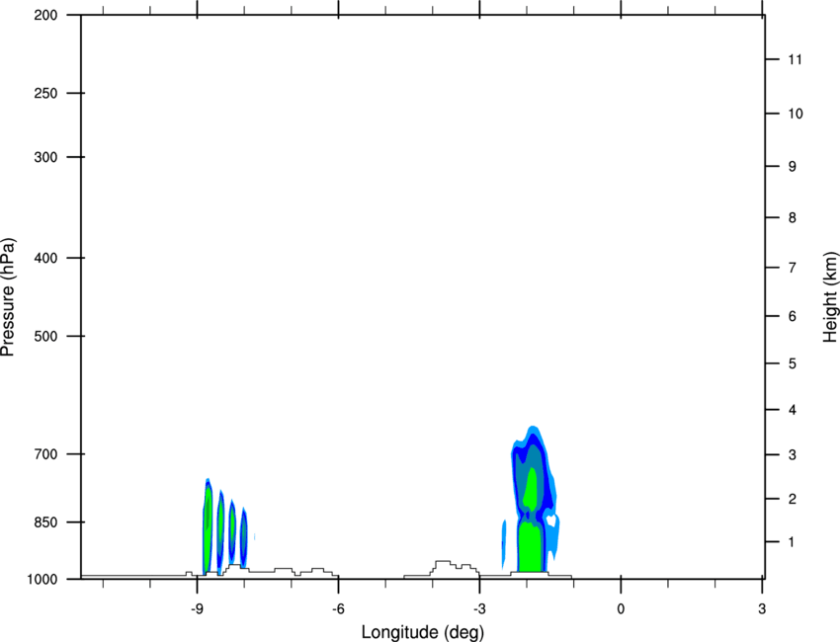Click the height label 5
Viewport: 840px width, 642px height.
click(x=793, y=363)
